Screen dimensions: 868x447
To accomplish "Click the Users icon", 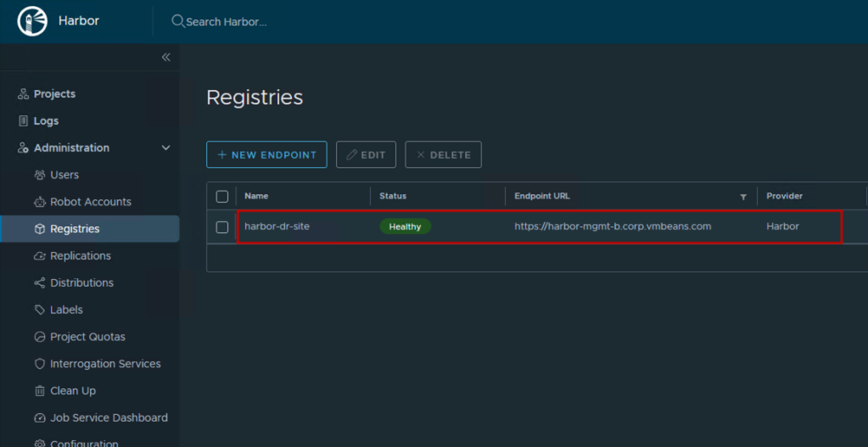I will pos(40,175).
